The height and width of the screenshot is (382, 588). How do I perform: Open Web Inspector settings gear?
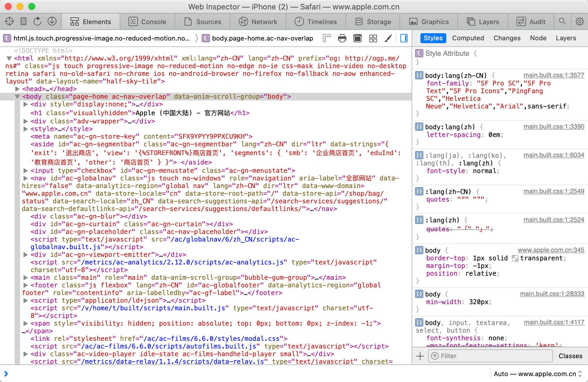pos(579,21)
